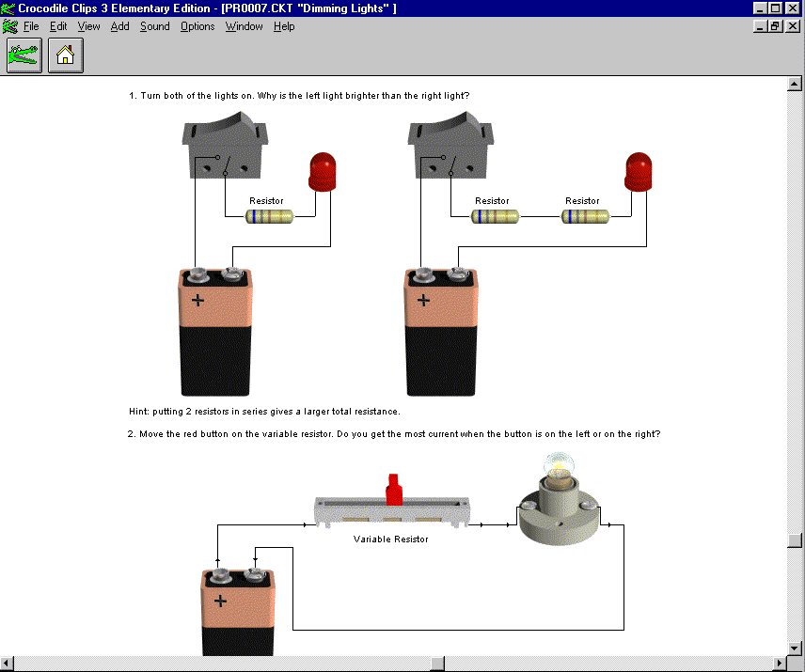Maximize the Crocodile Clips application window
This screenshot has width=805, height=672.
click(x=775, y=8)
